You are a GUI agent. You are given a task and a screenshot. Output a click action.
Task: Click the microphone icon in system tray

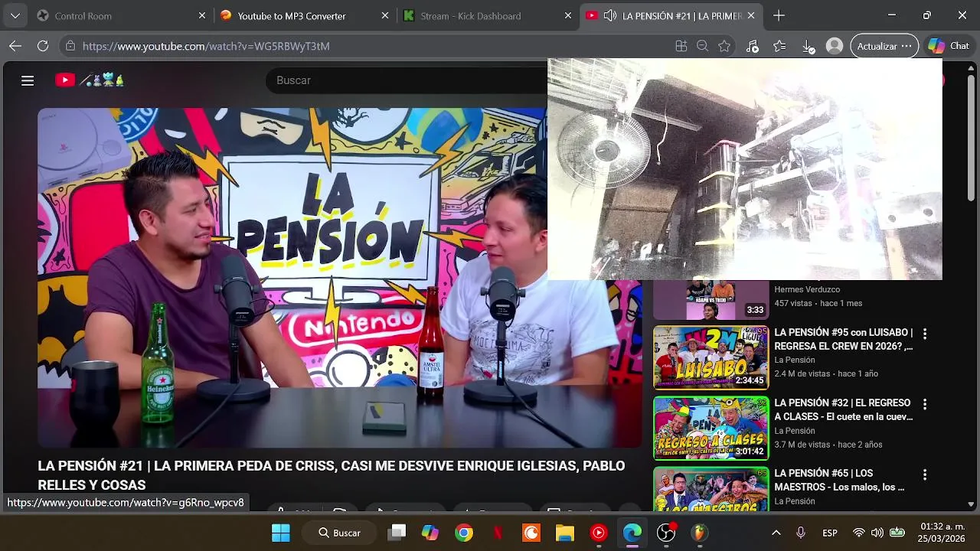[x=801, y=533]
